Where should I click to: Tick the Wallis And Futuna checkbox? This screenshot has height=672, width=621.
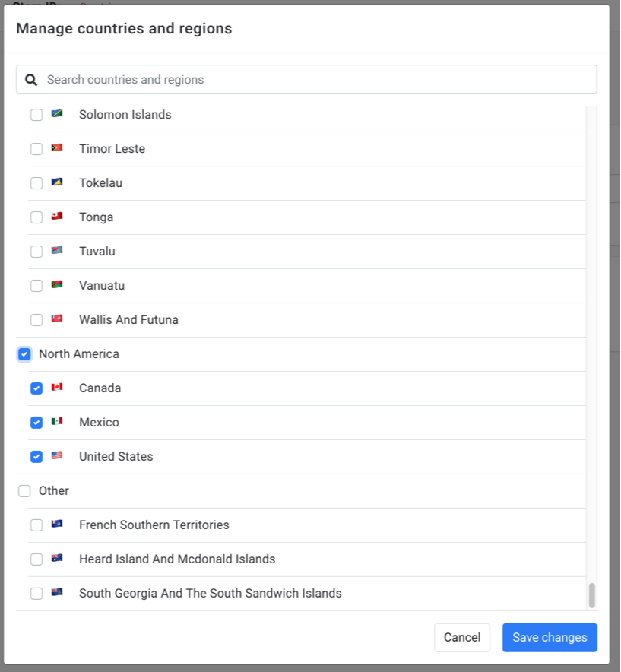click(36, 320)
